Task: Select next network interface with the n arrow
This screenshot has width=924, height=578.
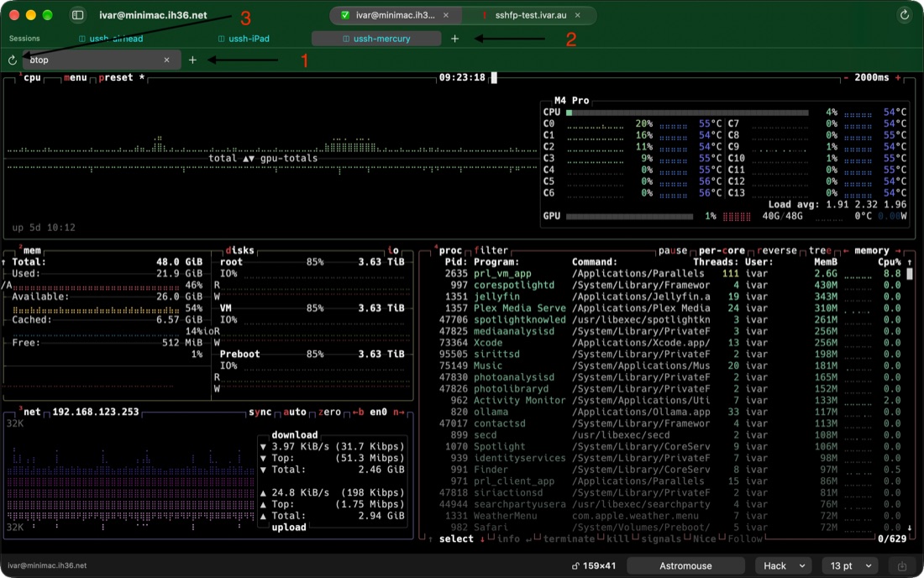Action: pos(399,412)
